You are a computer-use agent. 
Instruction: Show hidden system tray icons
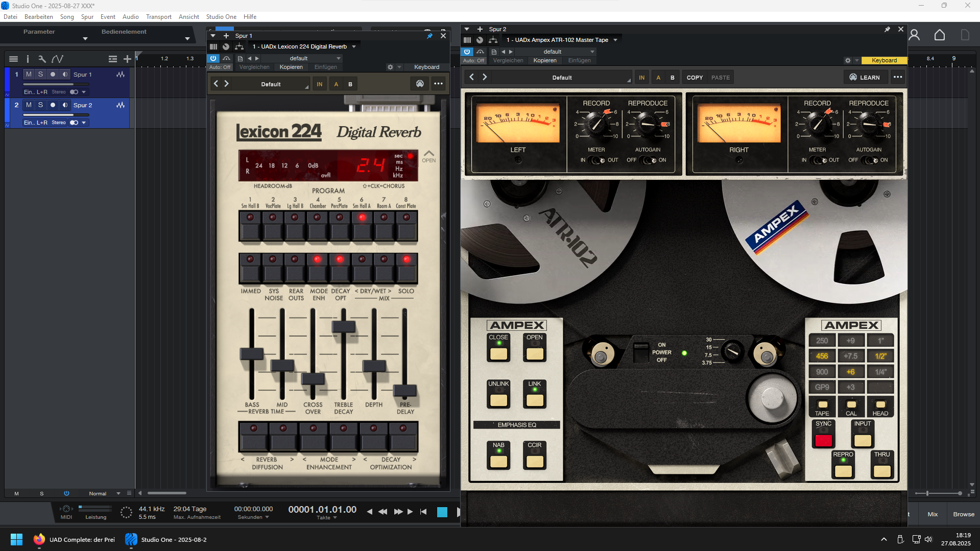click(x=883, y=539)
